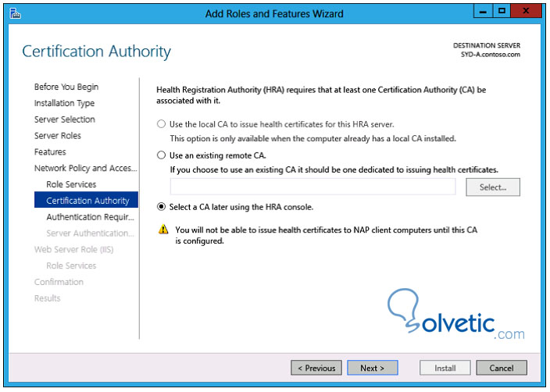Minimize the wizard window
This screenshot has height=392, width=550.
point(483,11)
